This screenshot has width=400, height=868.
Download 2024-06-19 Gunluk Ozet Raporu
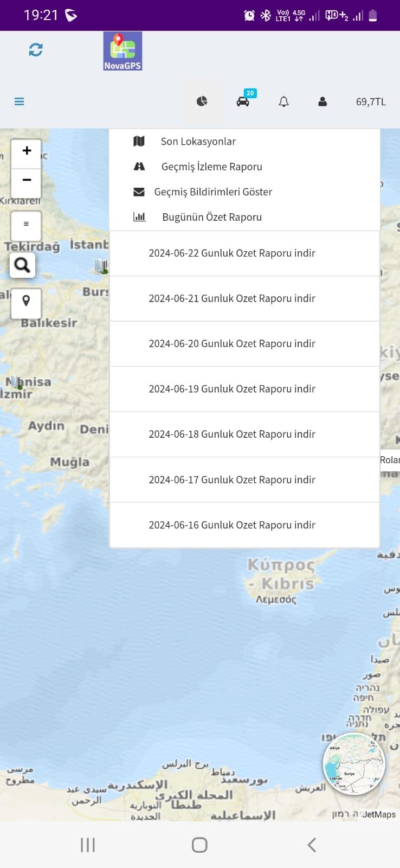point(244,390)
